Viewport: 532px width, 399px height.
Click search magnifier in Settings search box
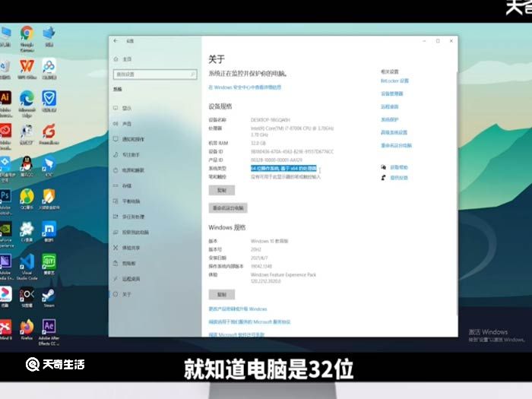[x=193, y=74]
